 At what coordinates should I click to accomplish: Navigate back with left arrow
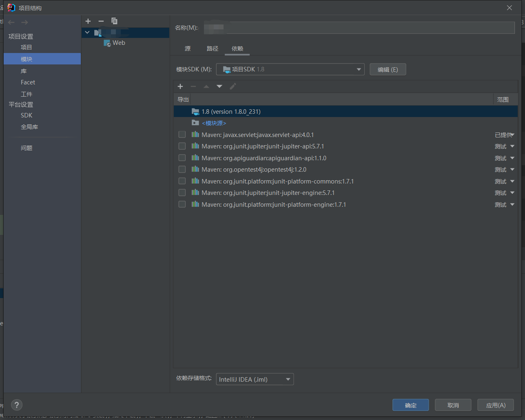coord(11,22)
